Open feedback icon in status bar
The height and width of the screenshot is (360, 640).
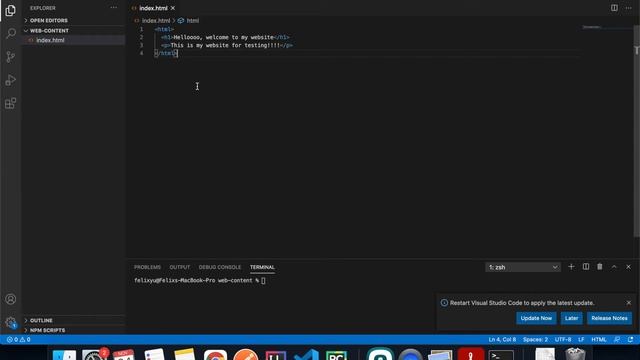click(x=617, y=340)
